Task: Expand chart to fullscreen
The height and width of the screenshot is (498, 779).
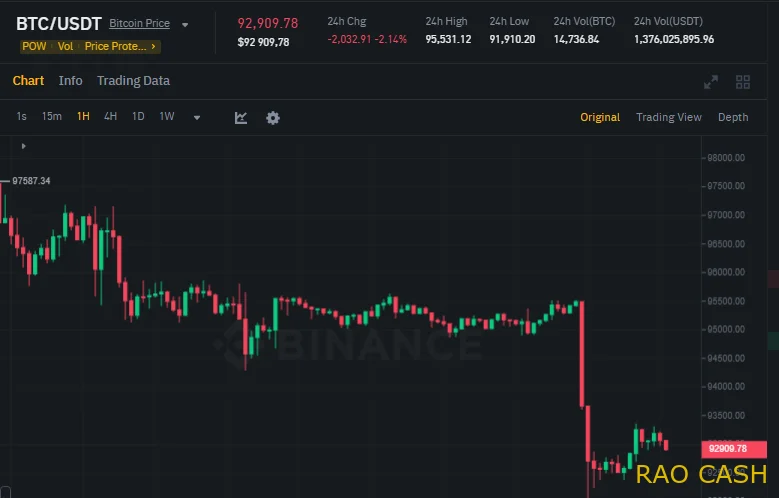Action: (711, 82)
